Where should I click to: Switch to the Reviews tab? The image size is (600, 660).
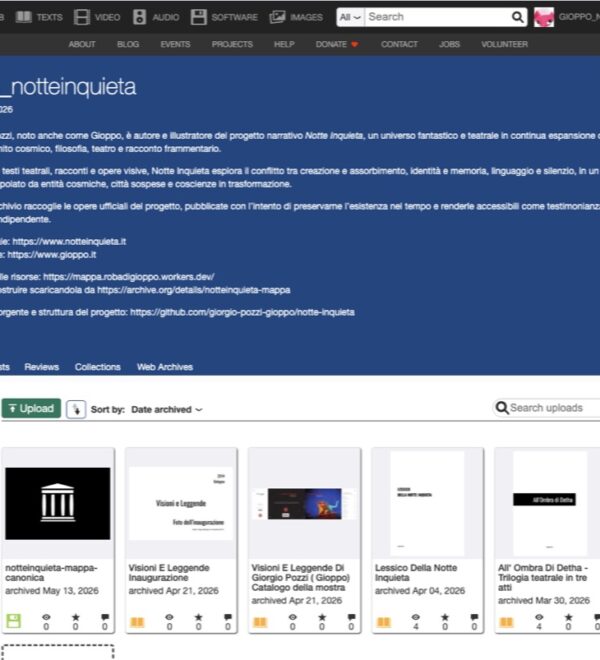click(42, 367)
